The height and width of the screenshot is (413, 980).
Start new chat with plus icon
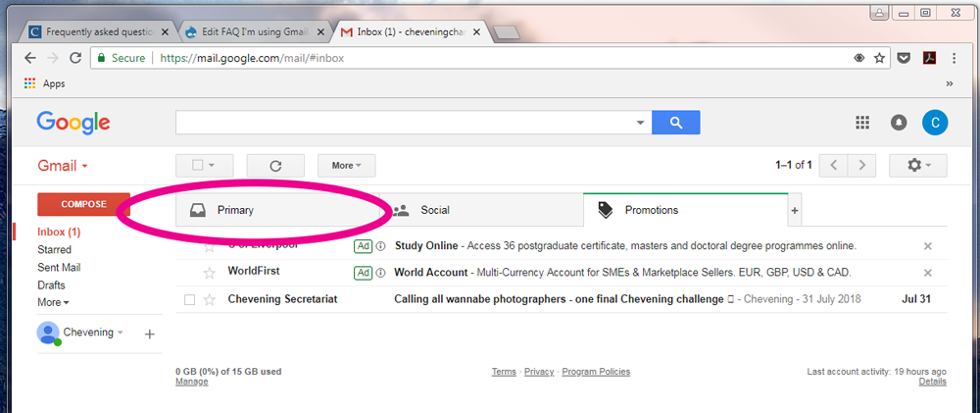149,335
